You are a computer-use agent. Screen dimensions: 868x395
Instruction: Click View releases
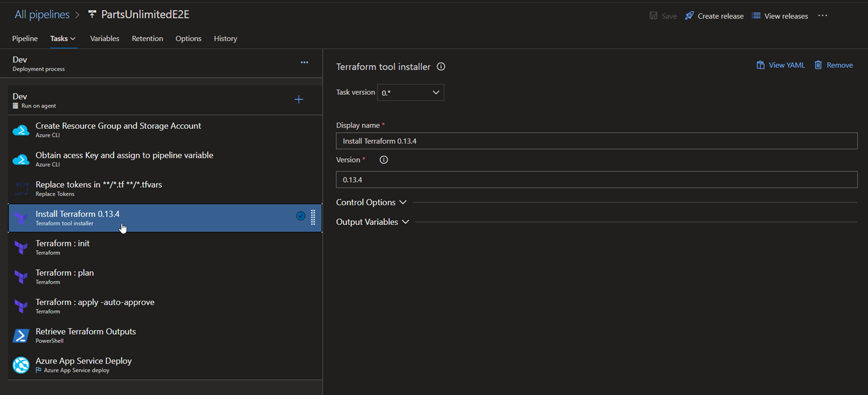pos(780,16)
